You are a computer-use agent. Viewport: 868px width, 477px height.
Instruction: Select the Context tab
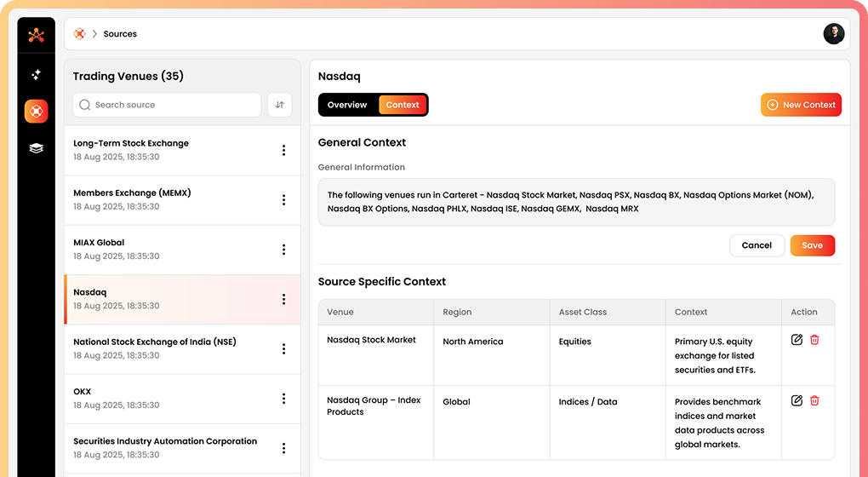coord(403,105)
